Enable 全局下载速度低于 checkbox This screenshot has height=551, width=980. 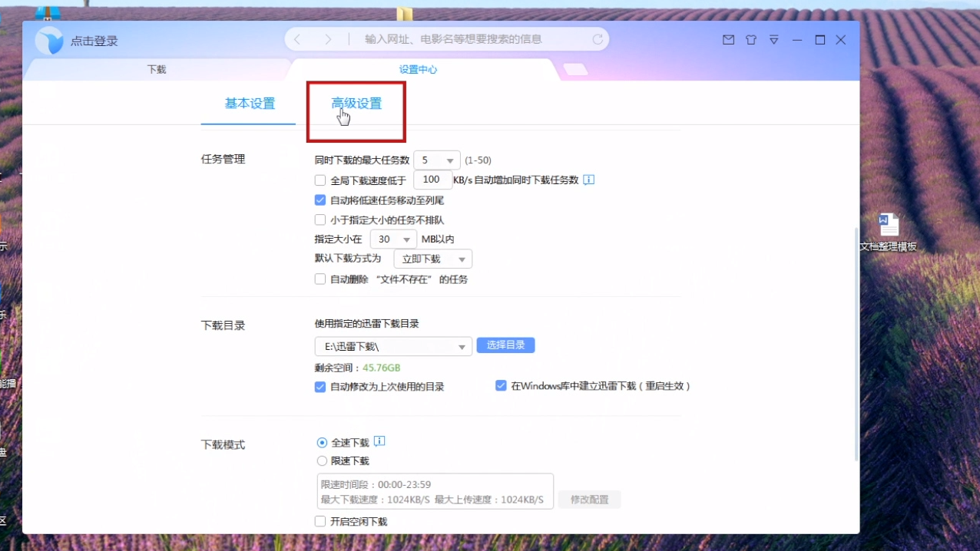(x=320, y=180)
